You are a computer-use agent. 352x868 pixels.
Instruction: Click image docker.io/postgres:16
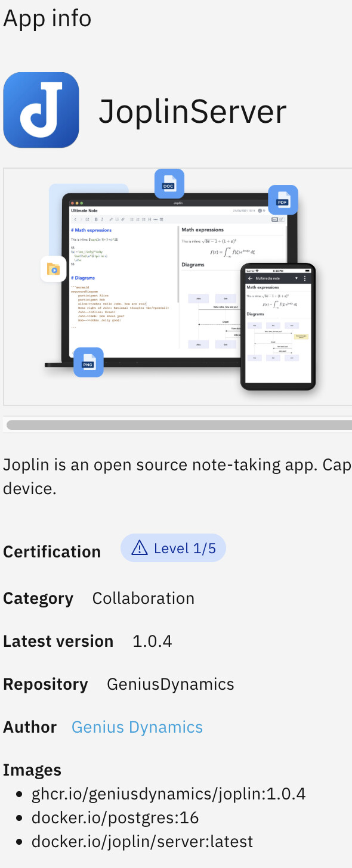115,818
